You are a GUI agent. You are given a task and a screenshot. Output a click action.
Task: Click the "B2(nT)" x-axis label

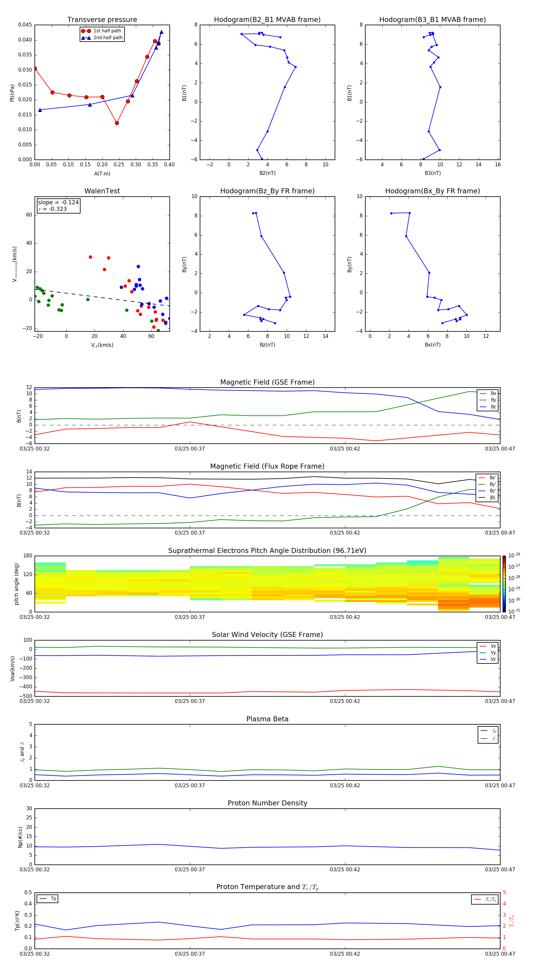[x=267, y=173]
